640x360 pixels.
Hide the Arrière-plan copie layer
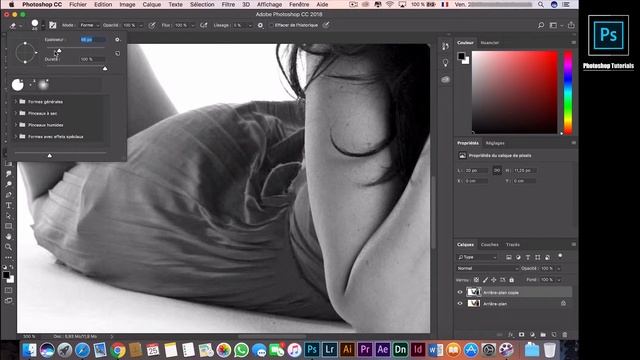[460, 292]
